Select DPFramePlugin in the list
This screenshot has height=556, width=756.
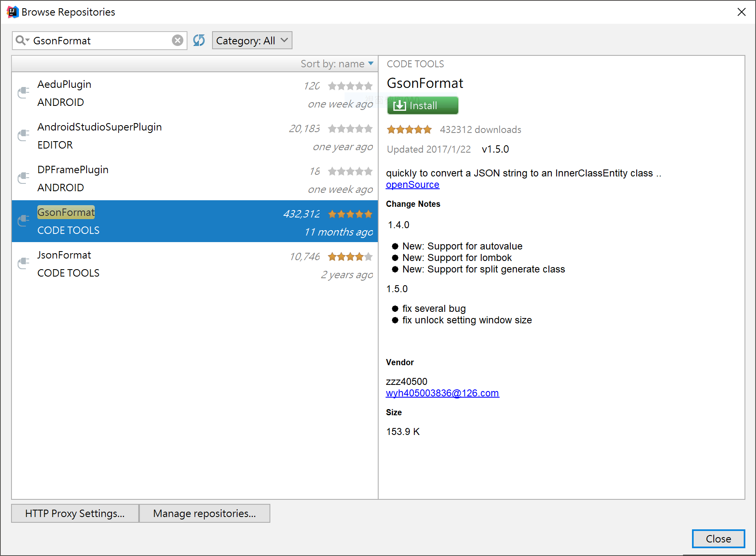(195, 179)
